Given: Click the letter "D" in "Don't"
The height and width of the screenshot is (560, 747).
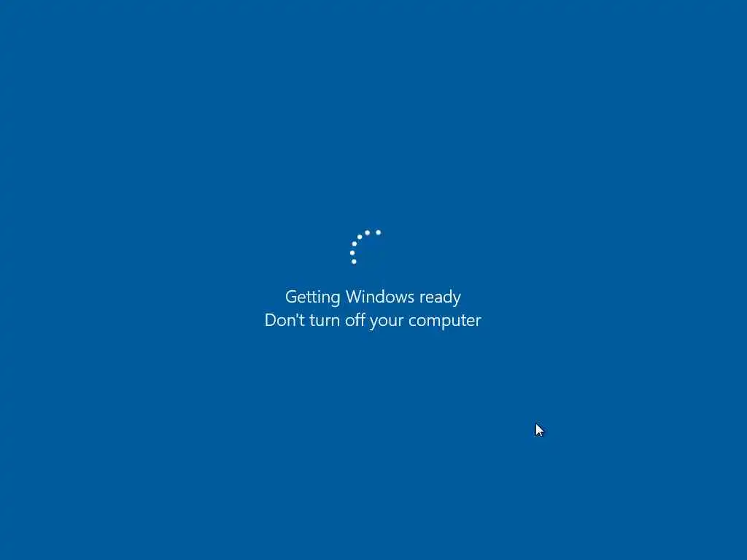Looking at the screenshot, I should click(x=271, y=320).
